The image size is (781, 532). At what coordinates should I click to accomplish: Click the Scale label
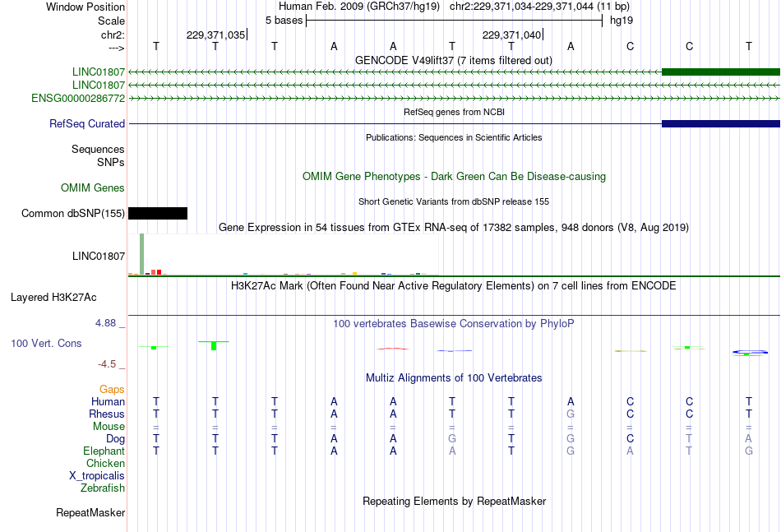coord(112,21)
